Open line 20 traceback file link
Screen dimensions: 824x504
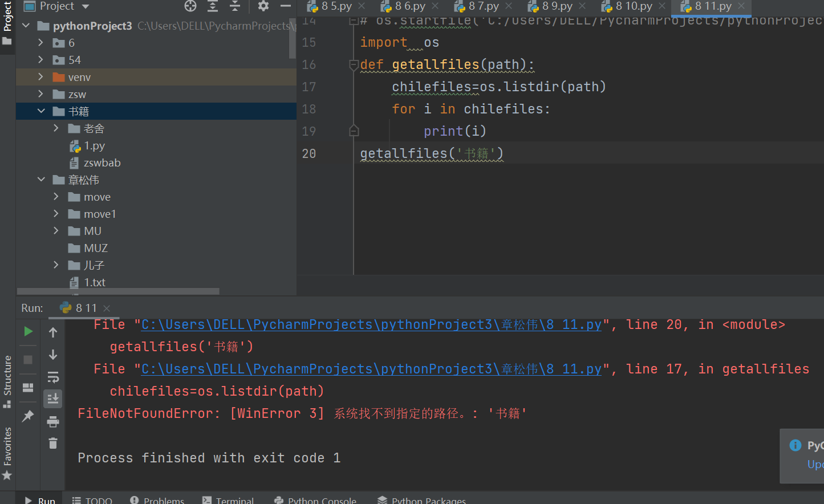pos(371,325)
